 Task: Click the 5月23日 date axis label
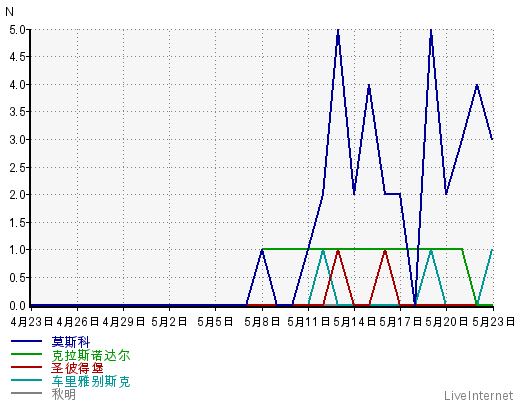(493, 322)
